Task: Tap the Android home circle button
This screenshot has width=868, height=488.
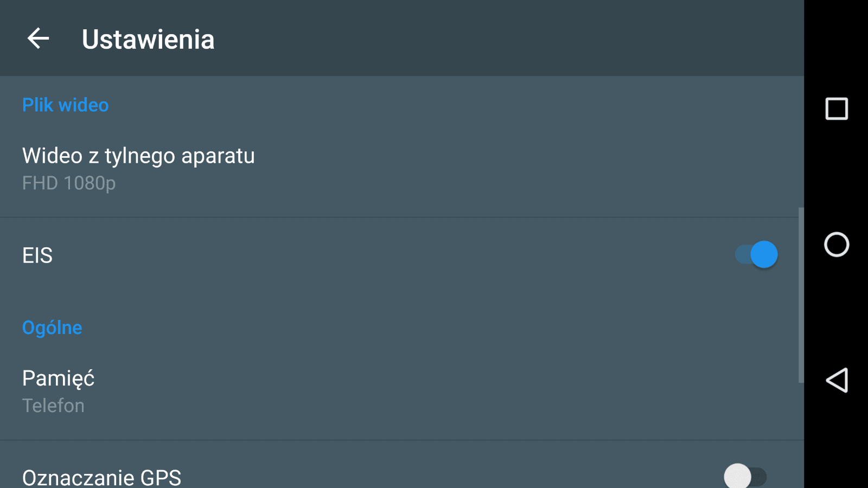Action: click(x=836, y=244)
